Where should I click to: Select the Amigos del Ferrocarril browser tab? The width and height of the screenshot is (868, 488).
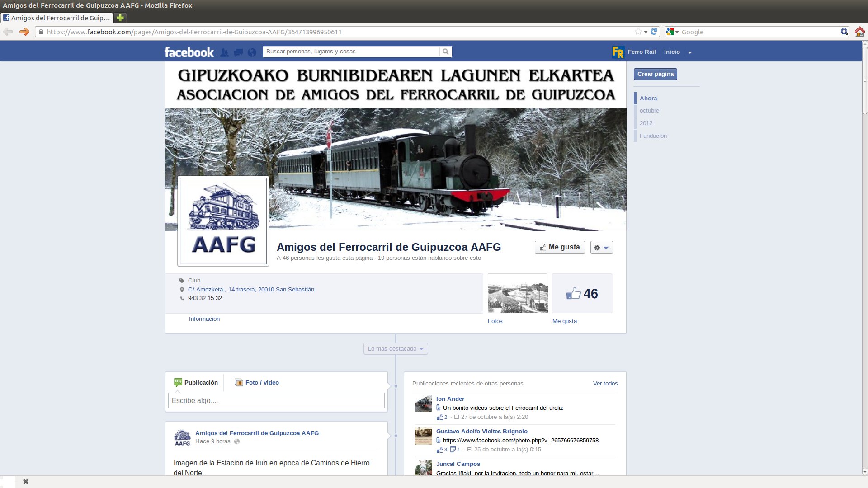(57, 18)
